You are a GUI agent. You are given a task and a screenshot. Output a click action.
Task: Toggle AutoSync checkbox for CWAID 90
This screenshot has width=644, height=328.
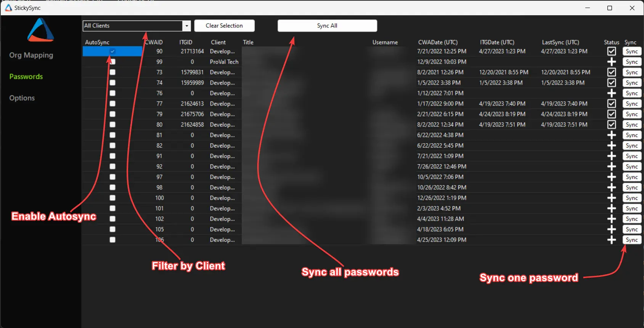pos(112,51)
